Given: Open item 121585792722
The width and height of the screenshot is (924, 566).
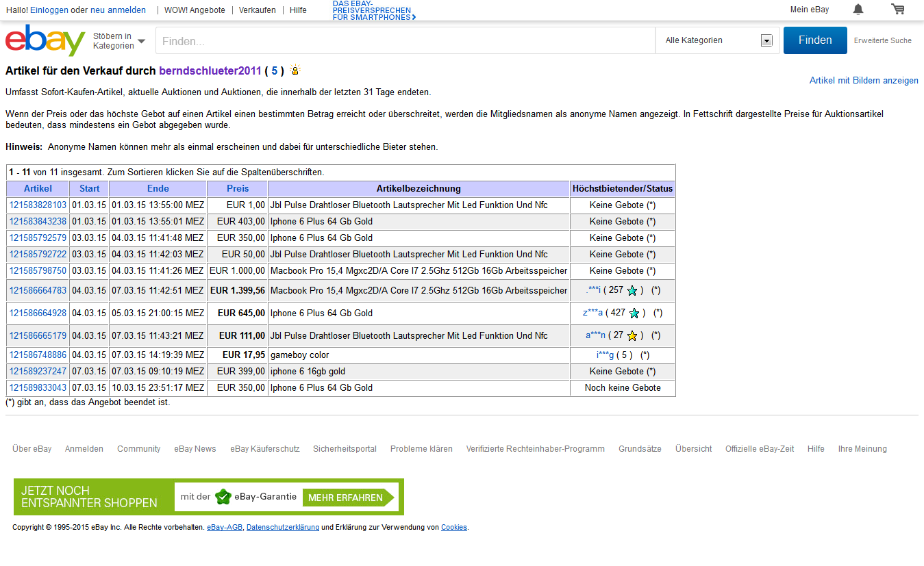Looking at the screenshot, I should tap(38, 254).
